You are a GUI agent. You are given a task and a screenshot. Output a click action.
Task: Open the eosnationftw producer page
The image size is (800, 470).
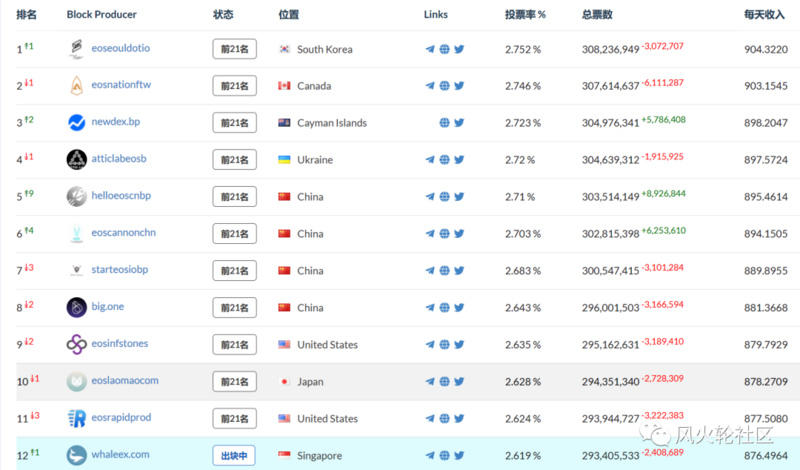(x=121, y=85)
